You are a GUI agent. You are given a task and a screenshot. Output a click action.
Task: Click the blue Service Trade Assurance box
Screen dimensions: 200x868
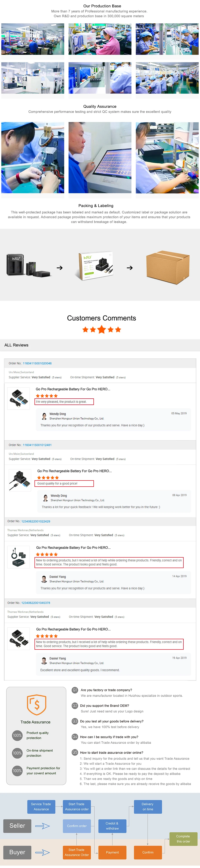[41, 806]
